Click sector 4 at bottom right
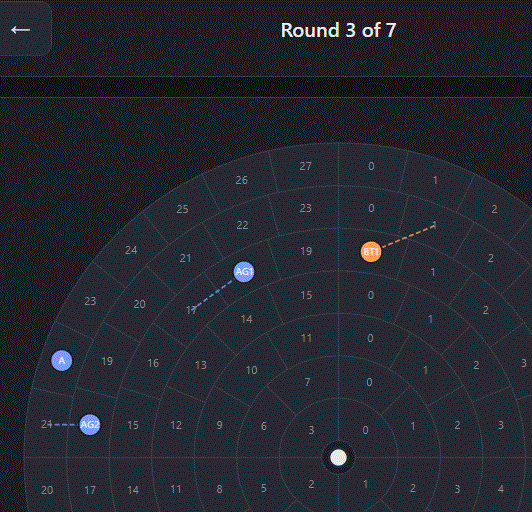Viewport: 532px width, 512px height. click(x=501, y=489)
